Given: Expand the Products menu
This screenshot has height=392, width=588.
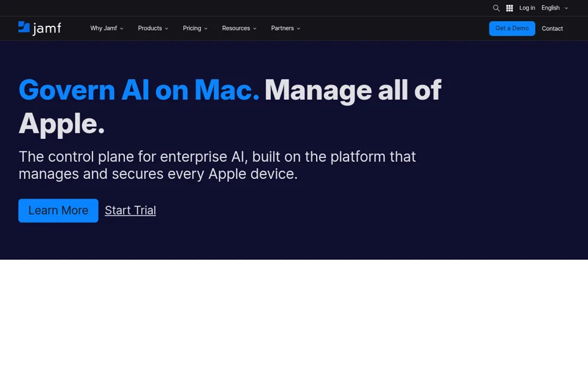Looking at the screenshot, I should point(153,28).
